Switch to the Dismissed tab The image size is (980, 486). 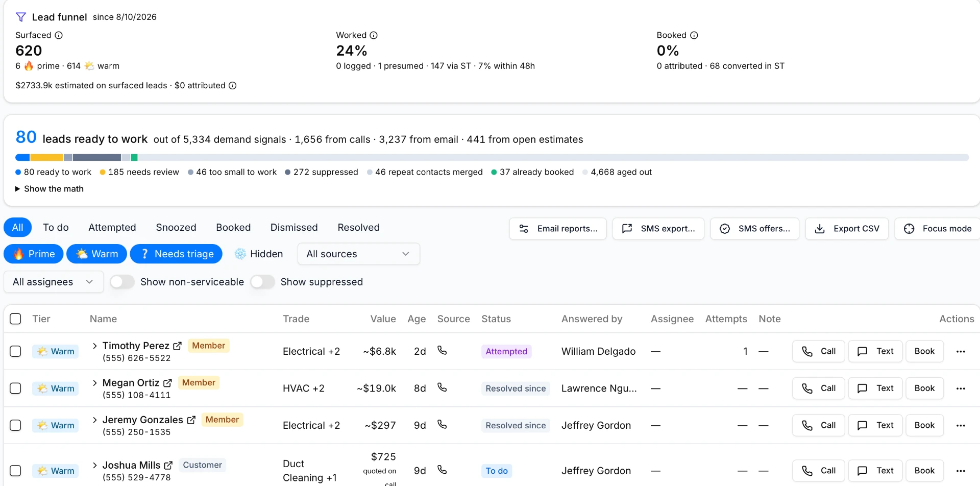coord(294,227)
